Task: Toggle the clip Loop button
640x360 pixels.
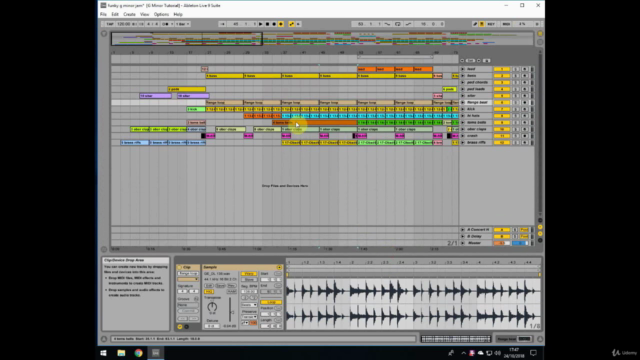Action: tap(271, 302)
